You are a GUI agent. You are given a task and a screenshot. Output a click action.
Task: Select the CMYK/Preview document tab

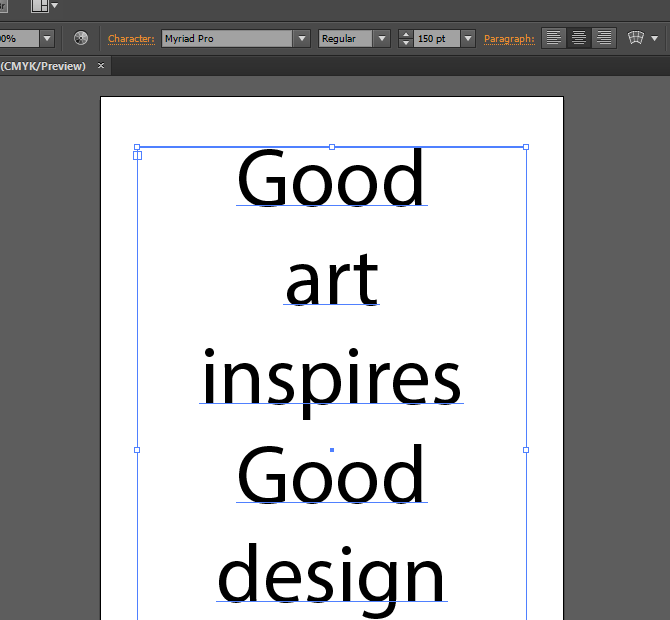click(x=43, y=66)
